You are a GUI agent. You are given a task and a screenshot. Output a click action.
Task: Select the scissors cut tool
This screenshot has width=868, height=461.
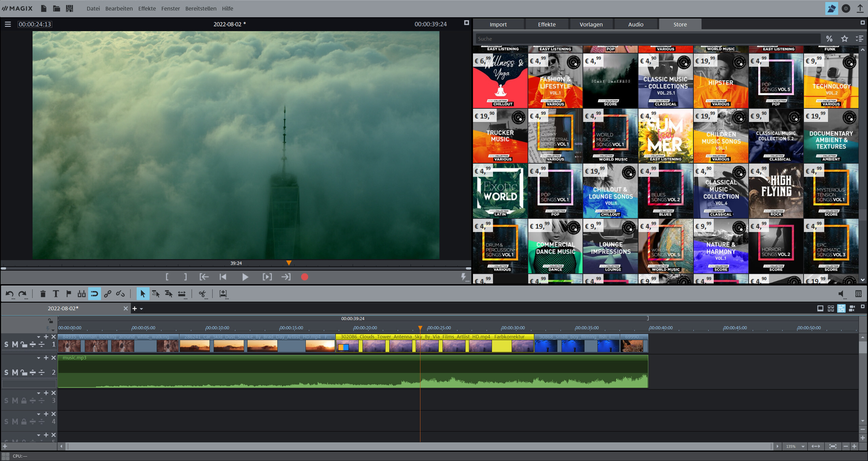tap(202, 294)
